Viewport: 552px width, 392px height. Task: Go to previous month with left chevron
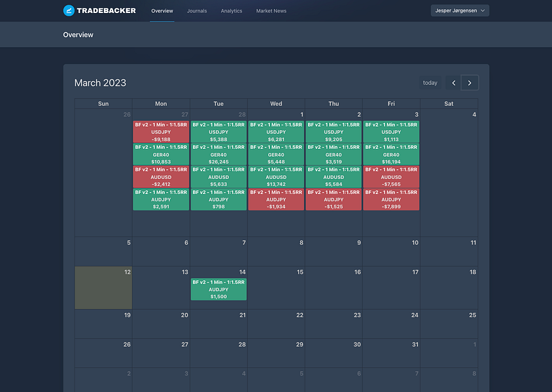[x=453, y=83]
